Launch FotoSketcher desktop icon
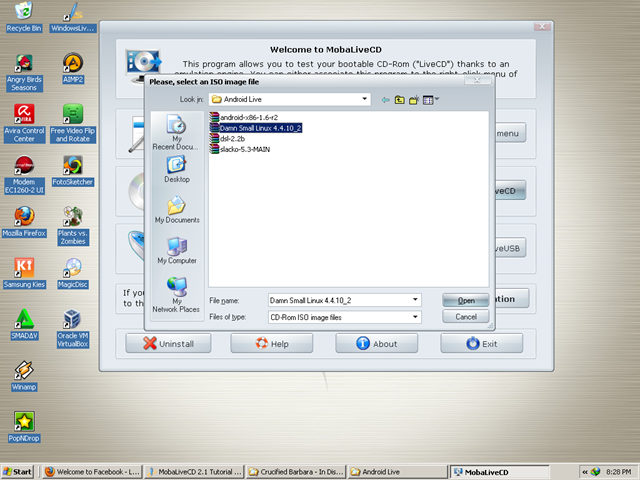This screenshot has width=640, height=480. [x=73, y=171]
